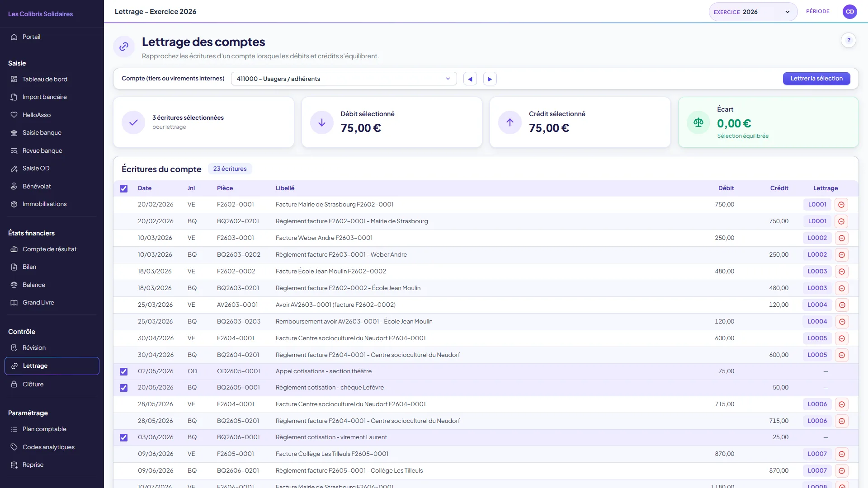Open the Portail link
Viewport: 868px width, 488px height.
(x=52, y=37)
